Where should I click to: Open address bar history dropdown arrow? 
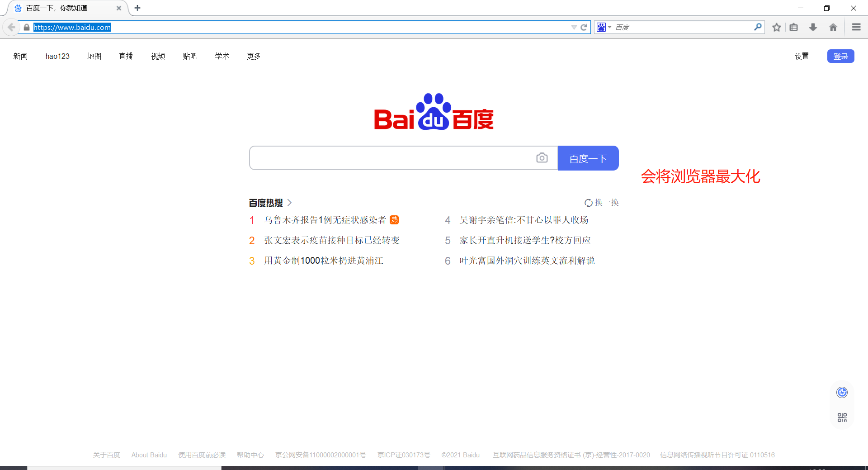[x=574, y=28]
